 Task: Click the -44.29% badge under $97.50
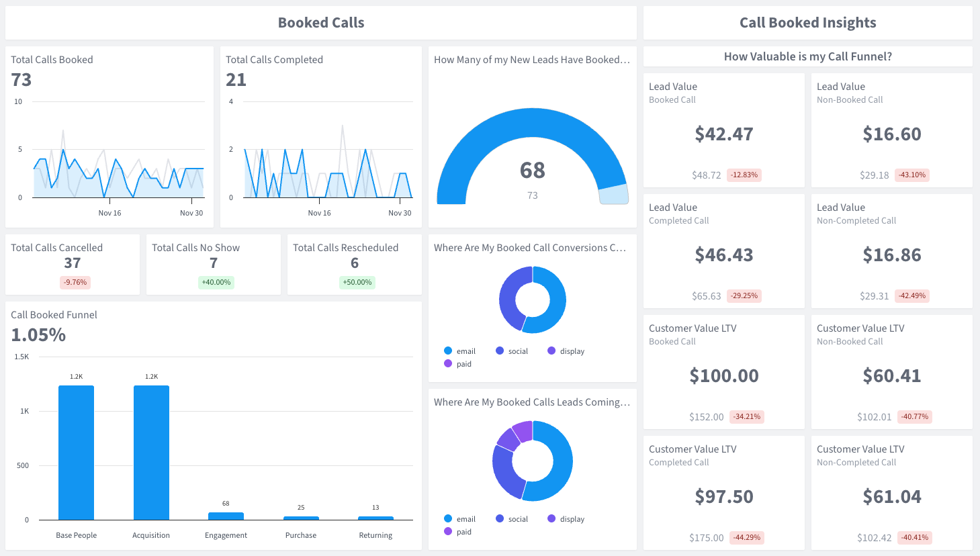coord(747,538)
